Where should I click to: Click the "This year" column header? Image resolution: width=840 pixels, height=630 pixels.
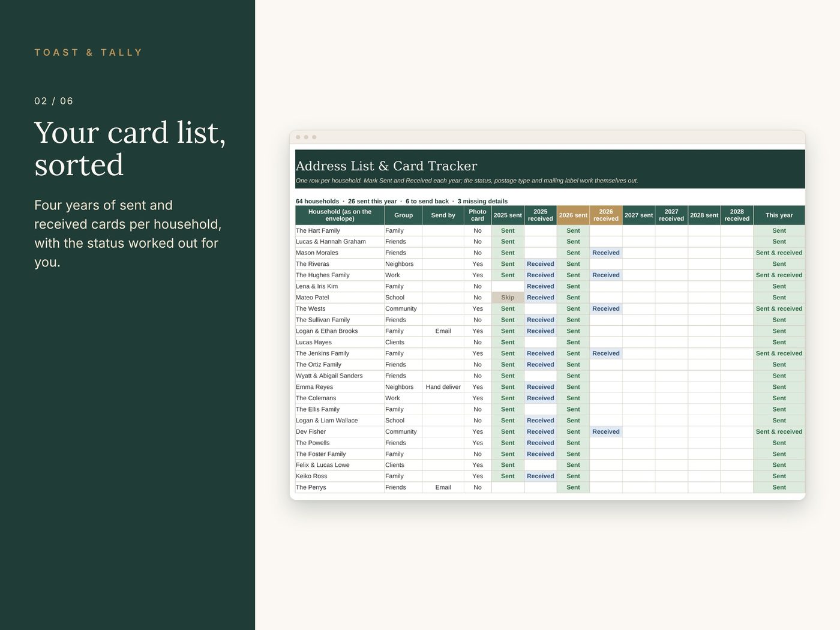pos(779,215)
